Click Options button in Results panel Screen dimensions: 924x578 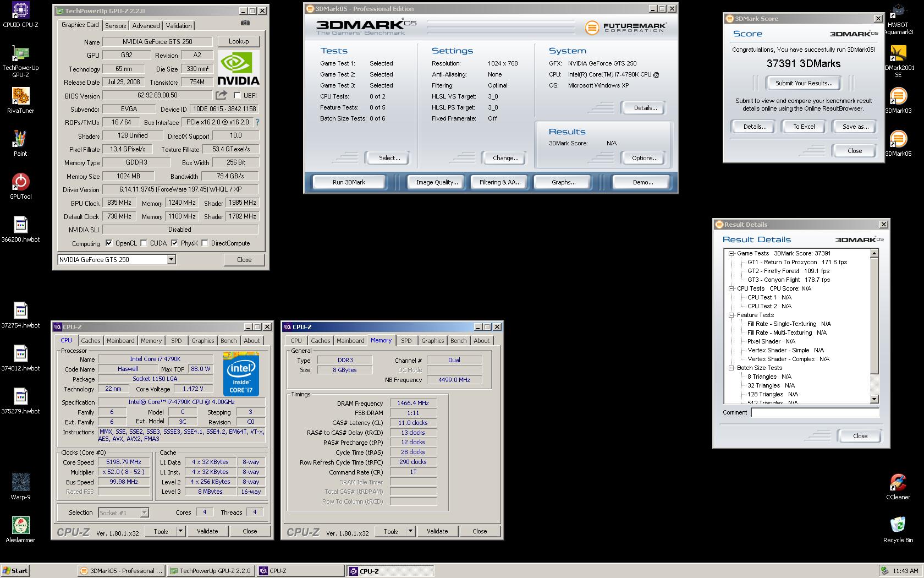[x=644, y=158]
